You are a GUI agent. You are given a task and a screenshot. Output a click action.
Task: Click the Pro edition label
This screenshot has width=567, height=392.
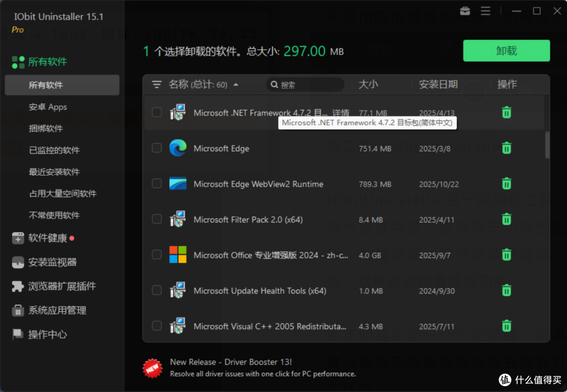click(x=18, y=30)
